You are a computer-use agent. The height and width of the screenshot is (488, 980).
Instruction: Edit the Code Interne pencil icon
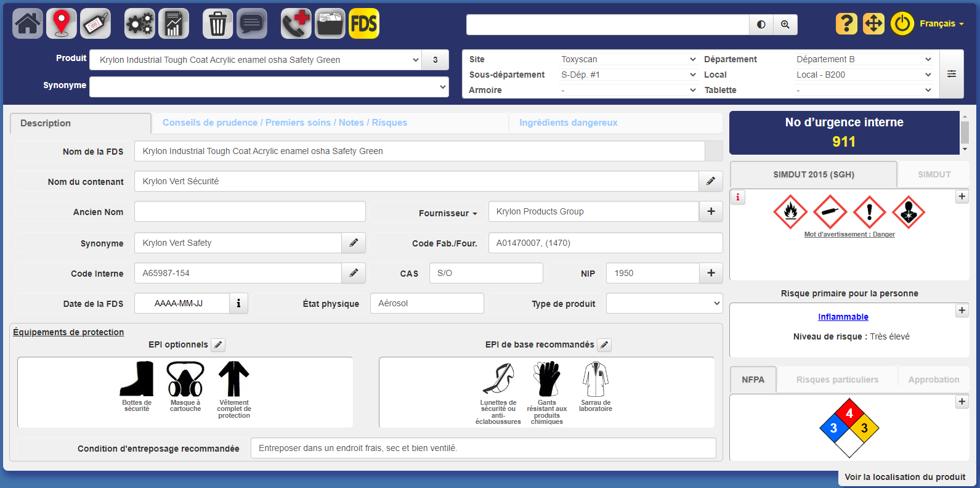[354, 273]
